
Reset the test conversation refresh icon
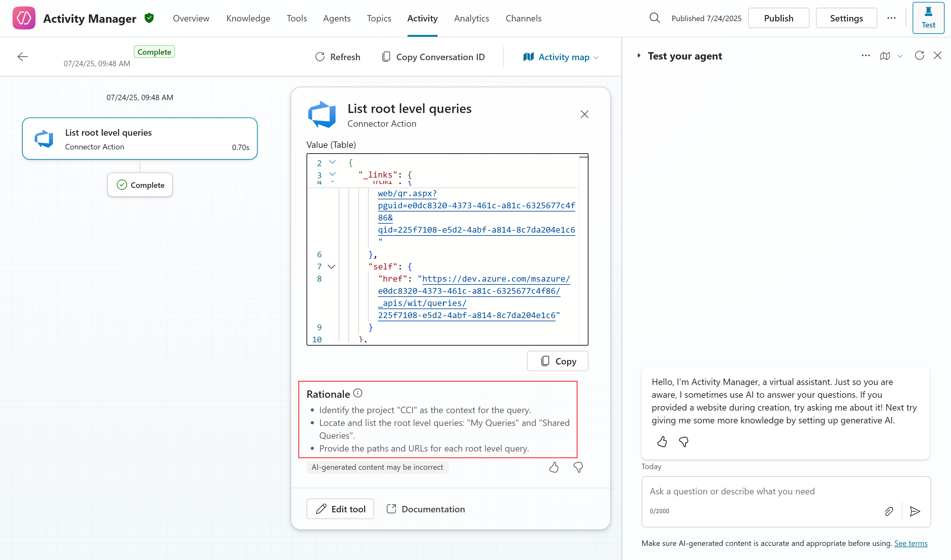point(919,56)
